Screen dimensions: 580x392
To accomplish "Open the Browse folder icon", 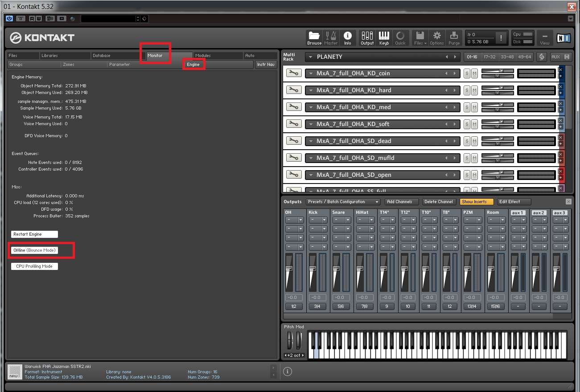I will (x=314, y=37).
